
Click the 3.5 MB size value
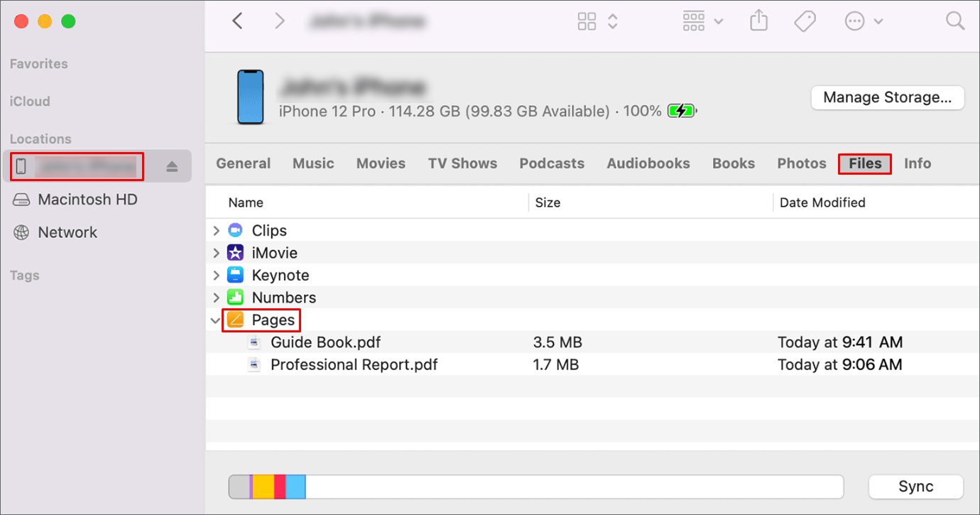pos(557,342)
